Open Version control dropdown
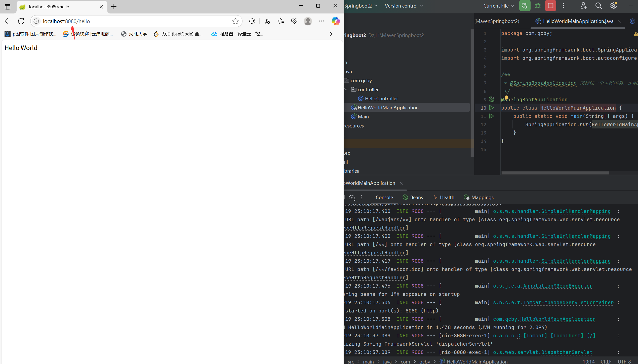The height and width of the screenshot is (364, 638). [x=404, y=6]
